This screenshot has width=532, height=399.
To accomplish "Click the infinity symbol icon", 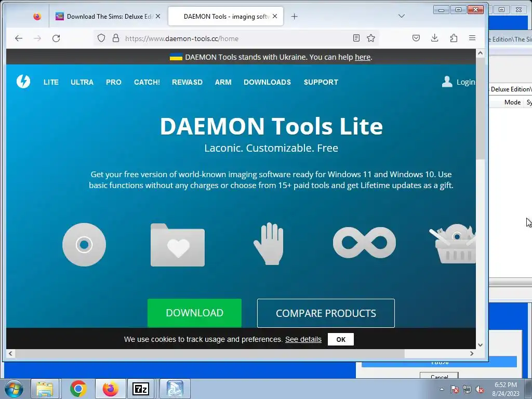I will pyautogui.click(x=364, y=243).
